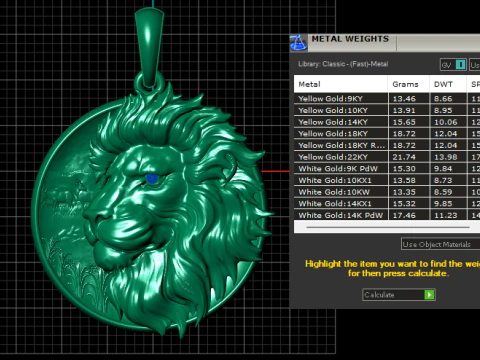Select the White Gold:9K PdW row
The height and width of the screenshot is (360, 480).
pos(387,169)
